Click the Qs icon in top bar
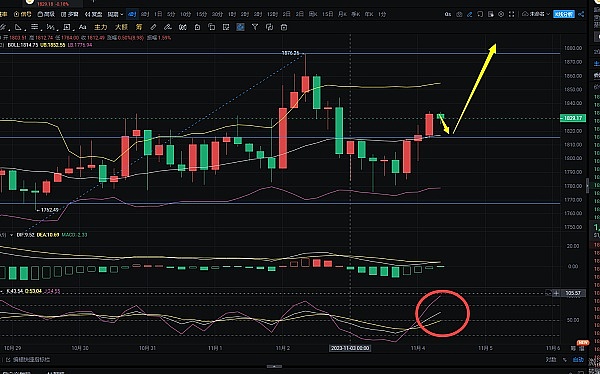 click(448, 15)
